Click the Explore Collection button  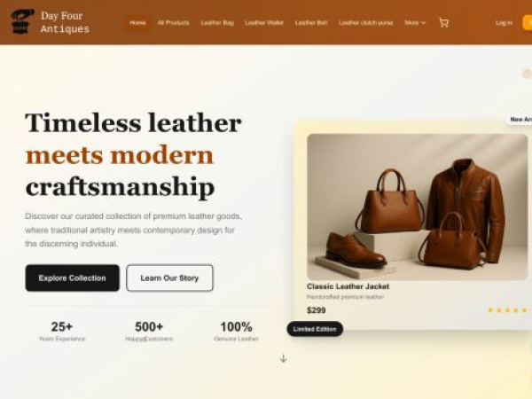click(x=73, y=278)
